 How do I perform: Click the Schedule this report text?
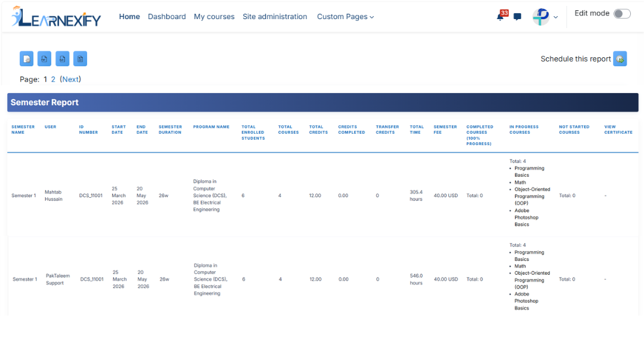[x=575, y=59]
